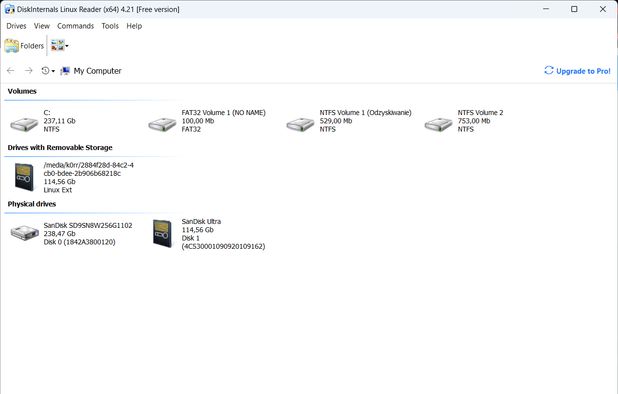Click the Disk 0 (1842A3800120) text

79,242
